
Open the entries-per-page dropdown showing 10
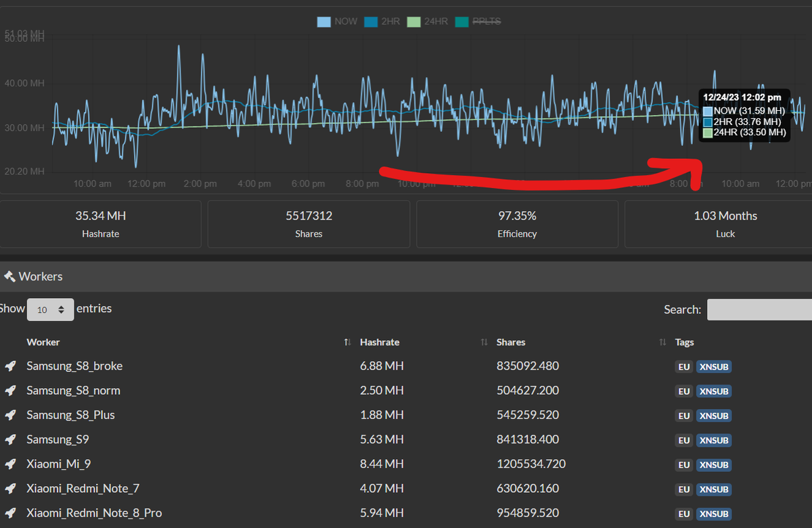click(x=50, y=309)
